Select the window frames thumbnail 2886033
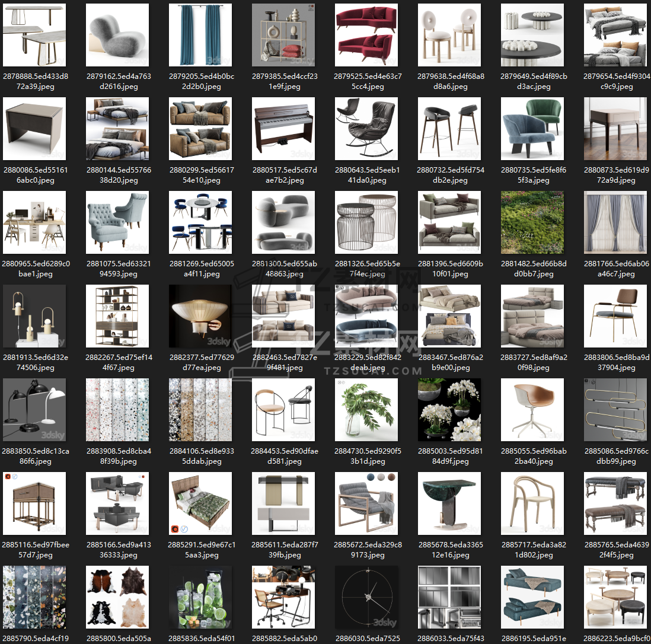The image size is (651, 644). (x=449, y=597)
